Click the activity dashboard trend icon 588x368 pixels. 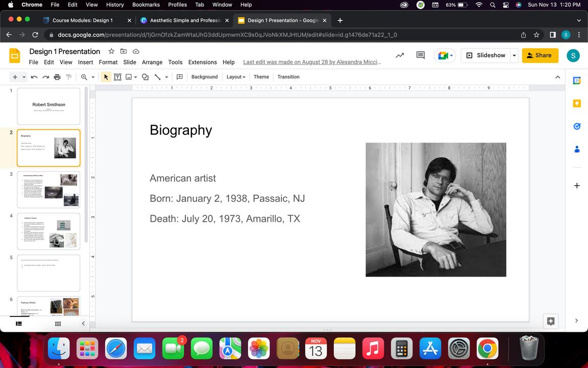[400, 55]
